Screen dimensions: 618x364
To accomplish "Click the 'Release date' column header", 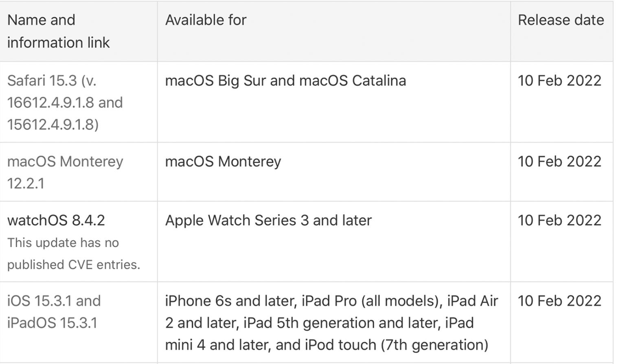I will click(x=561, y=20).
